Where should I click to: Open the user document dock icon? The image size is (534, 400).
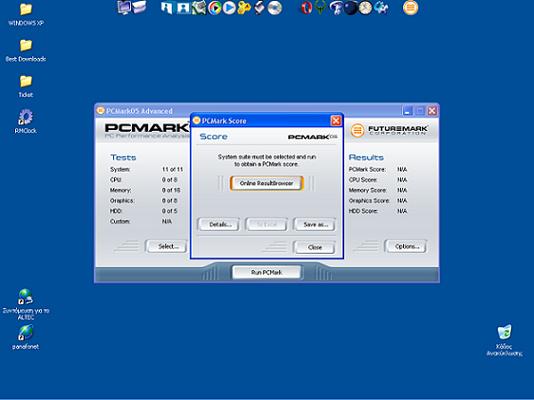pos(167,8)
